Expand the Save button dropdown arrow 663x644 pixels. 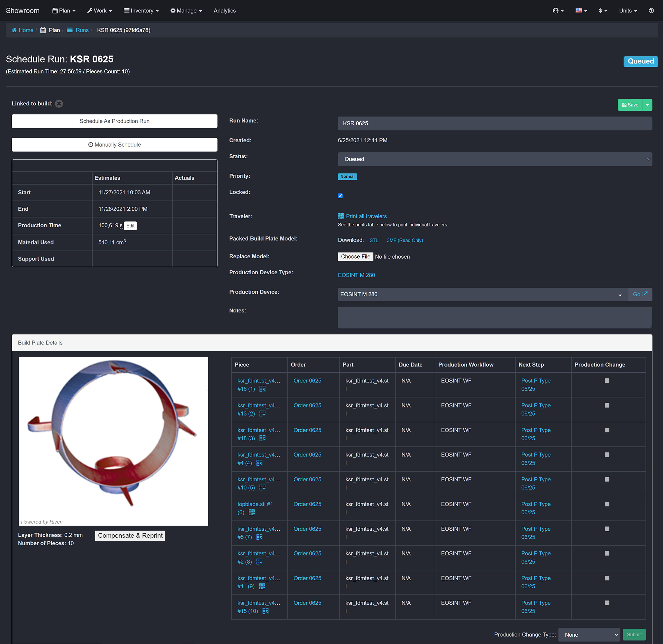click(x=647, y=105)
